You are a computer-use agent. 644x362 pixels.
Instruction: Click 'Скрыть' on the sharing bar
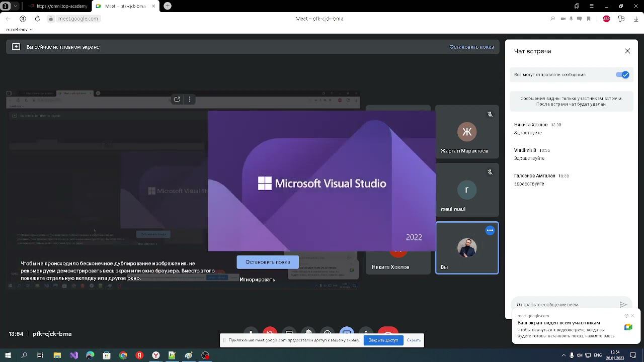click(414, 340)
